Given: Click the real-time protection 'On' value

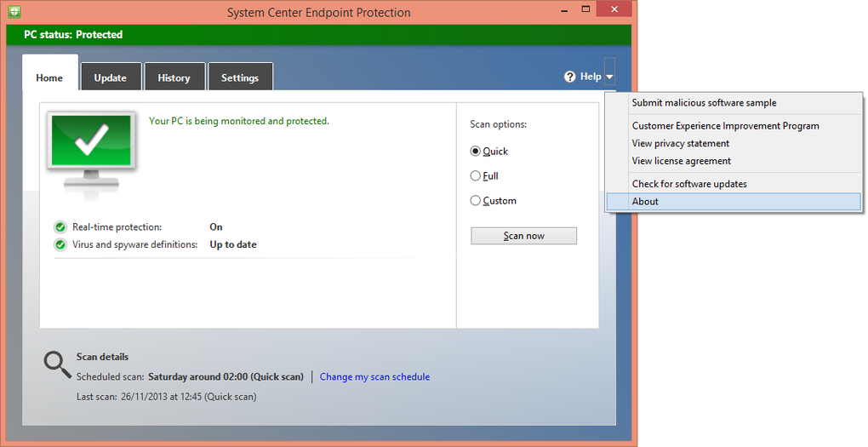Looking at the screenshot, I should click(x=216, y=227).
